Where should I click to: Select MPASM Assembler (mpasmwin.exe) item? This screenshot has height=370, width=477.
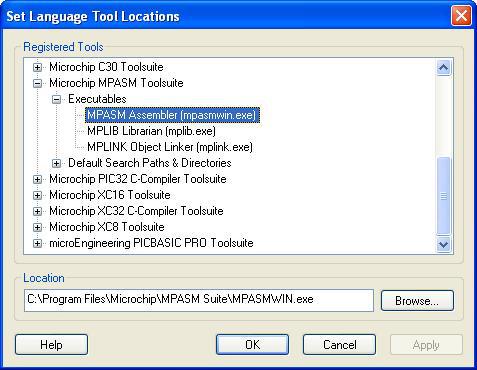click(172, 115)
